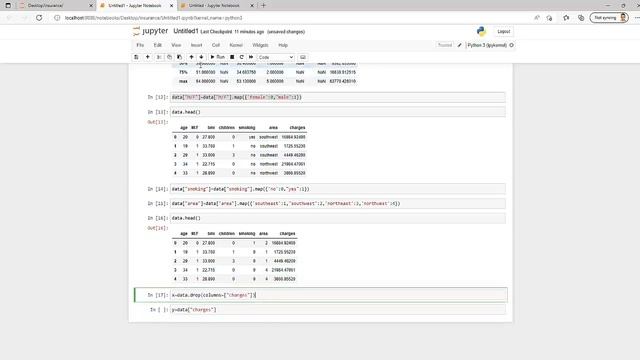The image size is (640, 360).
Task: Click the pencil edit mode icon
Action: pyautogui.click(x=460, y=45)
